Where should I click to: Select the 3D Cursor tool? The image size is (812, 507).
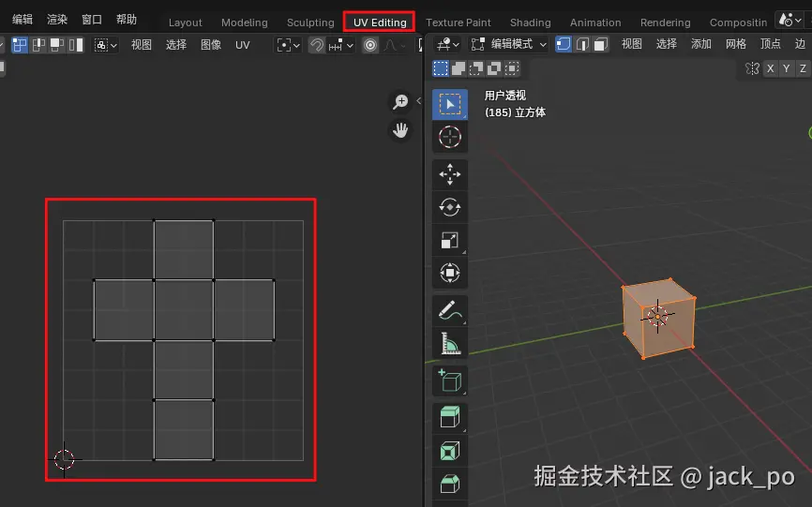[x=449, y=137]
